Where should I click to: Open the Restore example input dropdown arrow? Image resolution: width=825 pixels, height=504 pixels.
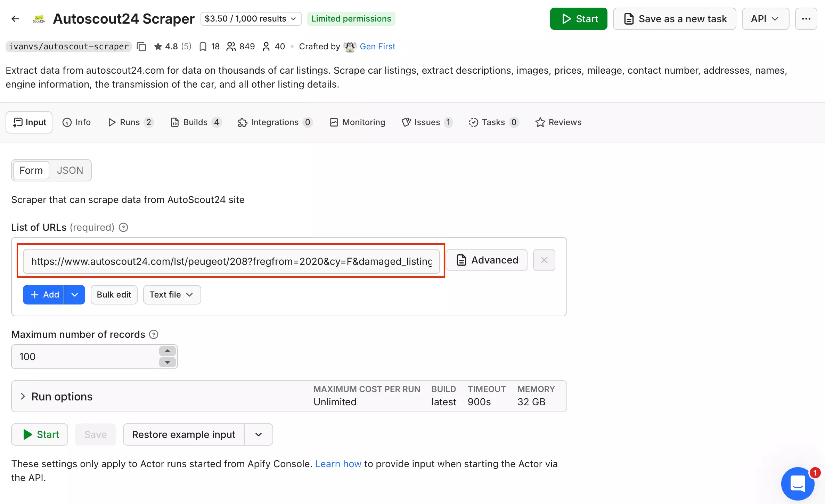[x=259, y=434]
